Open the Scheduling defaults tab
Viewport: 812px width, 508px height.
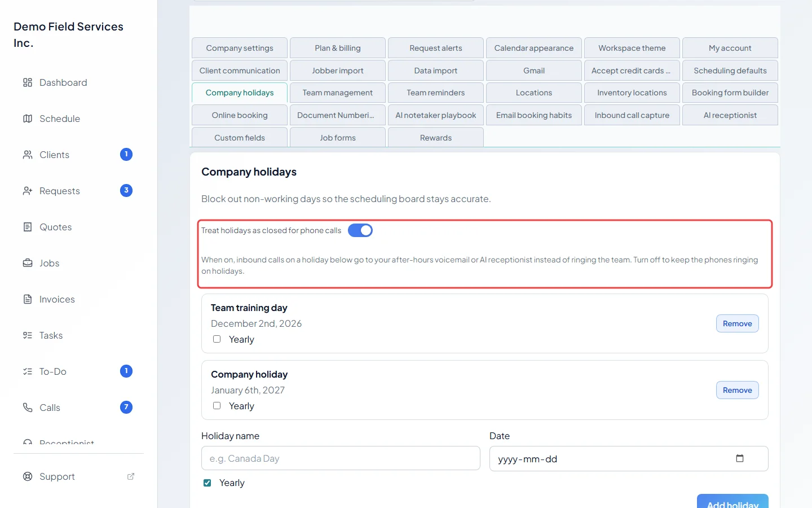click(x=730, y=71)
